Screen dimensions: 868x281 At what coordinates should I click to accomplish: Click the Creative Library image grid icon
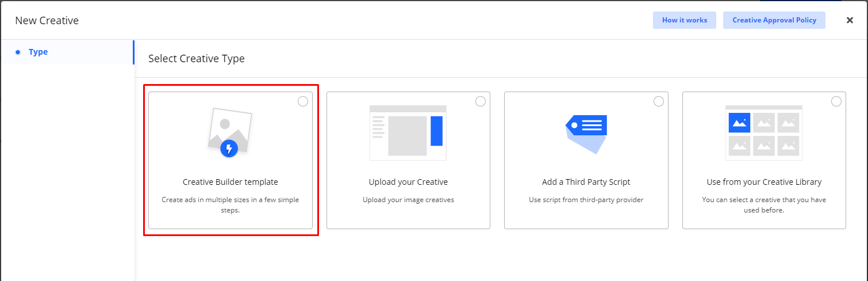[x=763, y=133]
